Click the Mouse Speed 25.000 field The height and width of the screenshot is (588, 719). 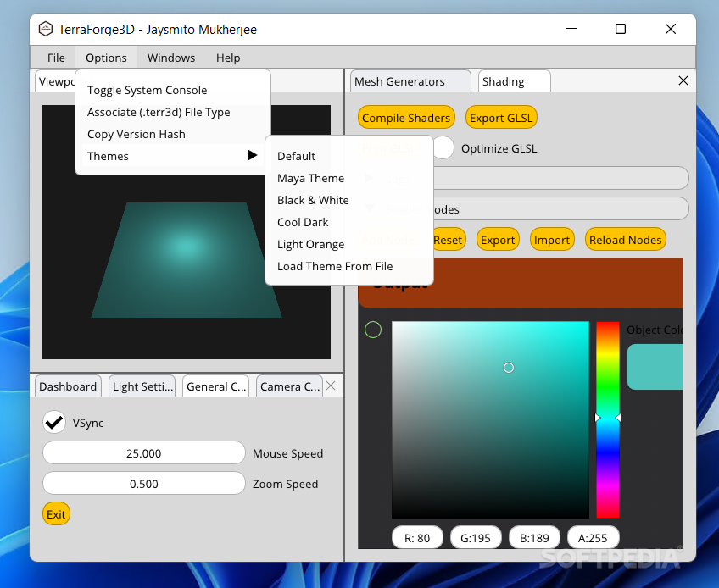[x=144, y=452]
